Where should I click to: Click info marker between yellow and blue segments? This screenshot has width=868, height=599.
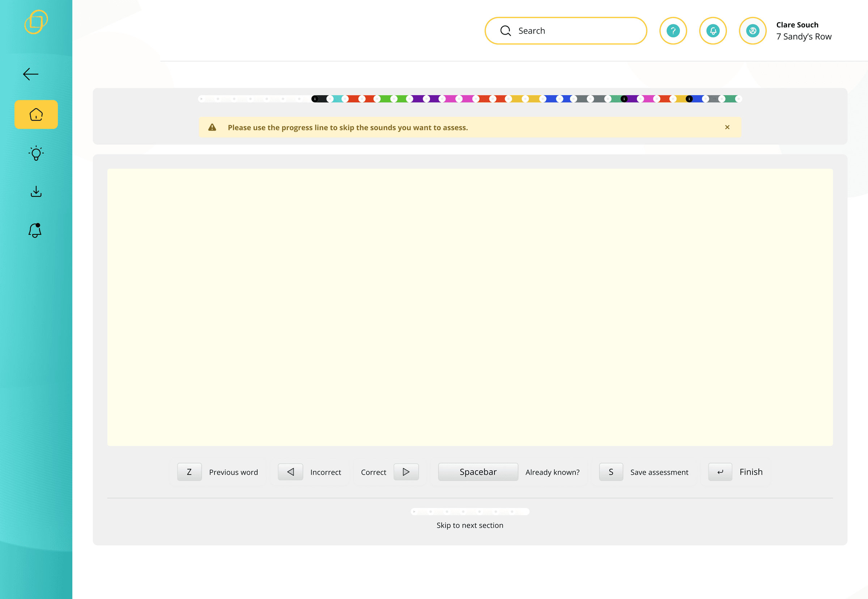pyautogui.click(x=689, y=99)
